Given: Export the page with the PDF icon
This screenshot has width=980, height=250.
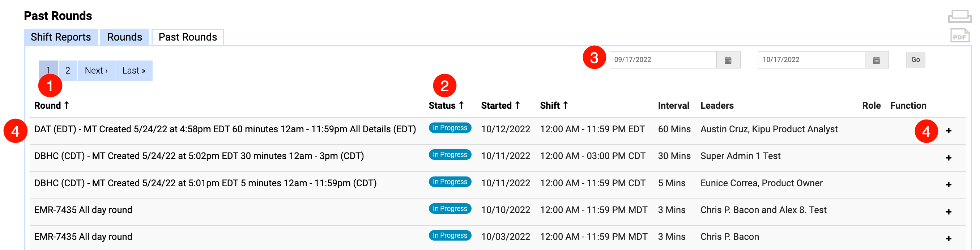Looking at the screenshot, I should pos(959,36).
